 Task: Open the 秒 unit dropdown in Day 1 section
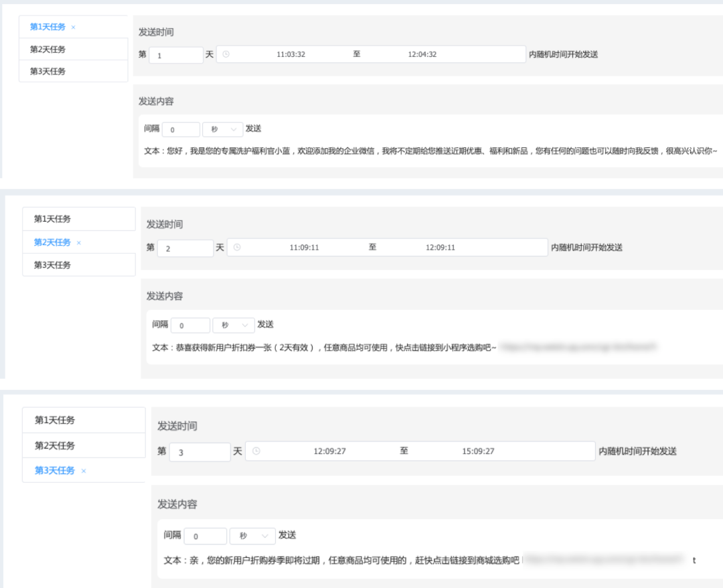click(x=223, y=129)
